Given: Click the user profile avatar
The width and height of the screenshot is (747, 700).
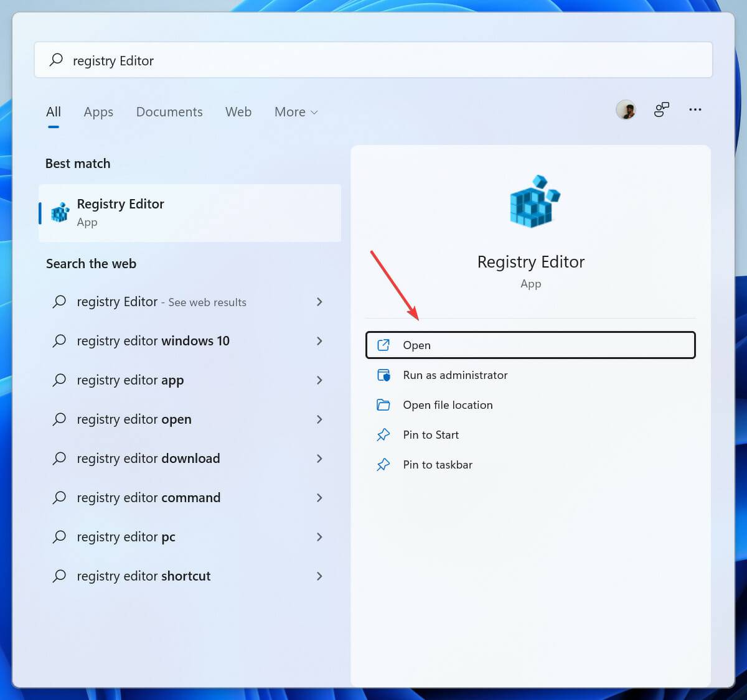Looking at the screenshot, I should click(x=626, y=110).
